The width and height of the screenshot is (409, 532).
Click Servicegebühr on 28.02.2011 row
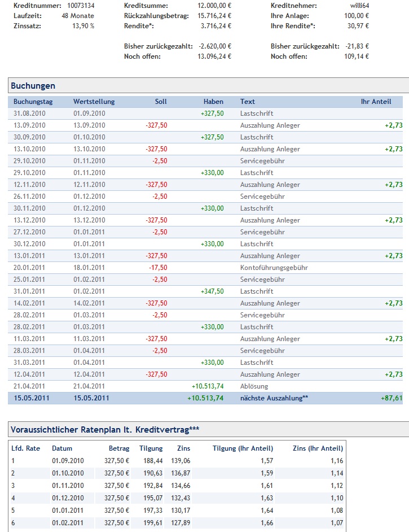(262, 315)
